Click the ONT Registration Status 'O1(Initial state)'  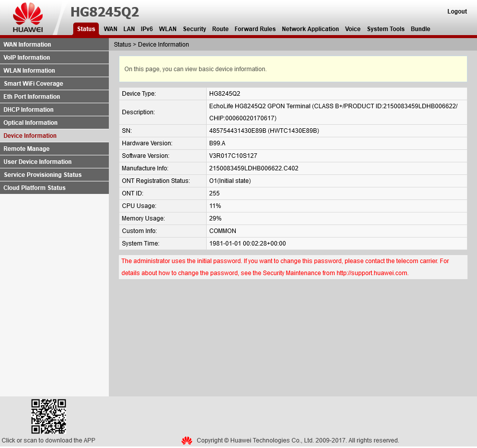coord(230,181)
